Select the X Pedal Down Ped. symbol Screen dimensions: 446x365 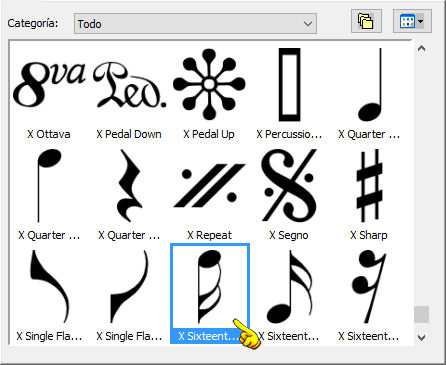[x=129, y=84]
